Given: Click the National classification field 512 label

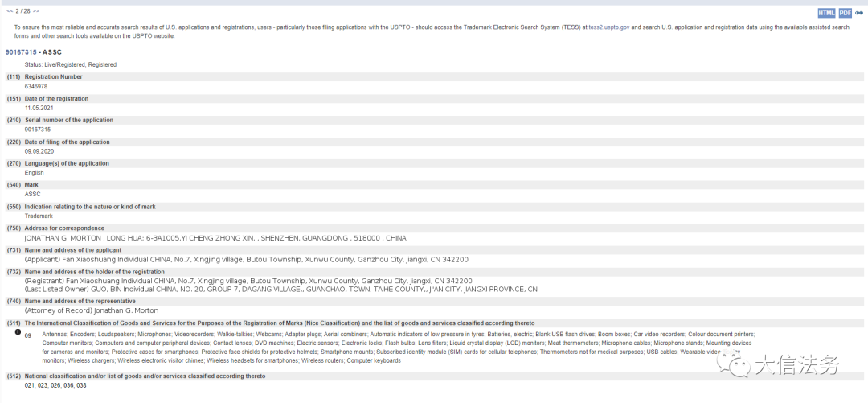Looking at the screenshot, I should click(x=145, y=376).
